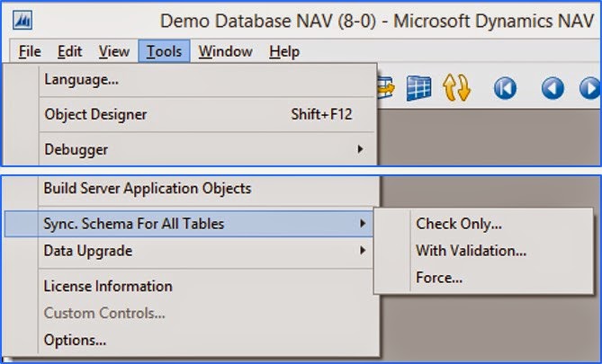The width and height of the screenshot is (602, 364).
Task: Go to first record icon
Action: [505, 89]
